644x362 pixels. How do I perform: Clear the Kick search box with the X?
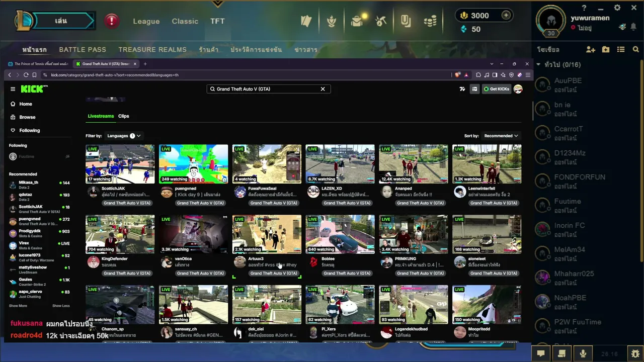pos(323,89)
